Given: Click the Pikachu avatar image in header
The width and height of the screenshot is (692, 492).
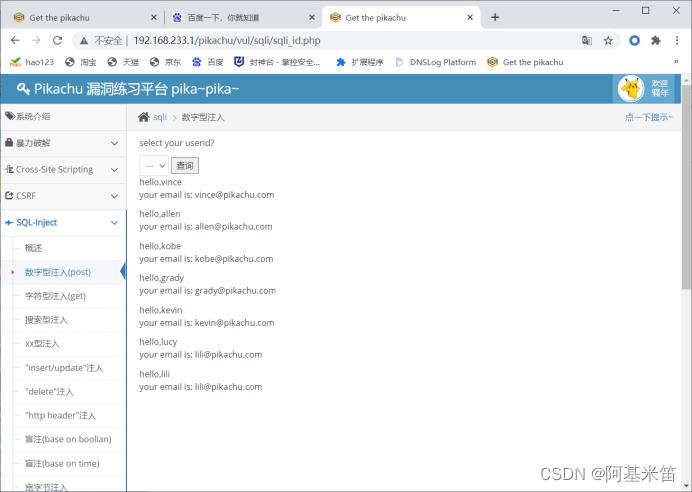Looking at the screenshot, I should (x=631, y=89).
